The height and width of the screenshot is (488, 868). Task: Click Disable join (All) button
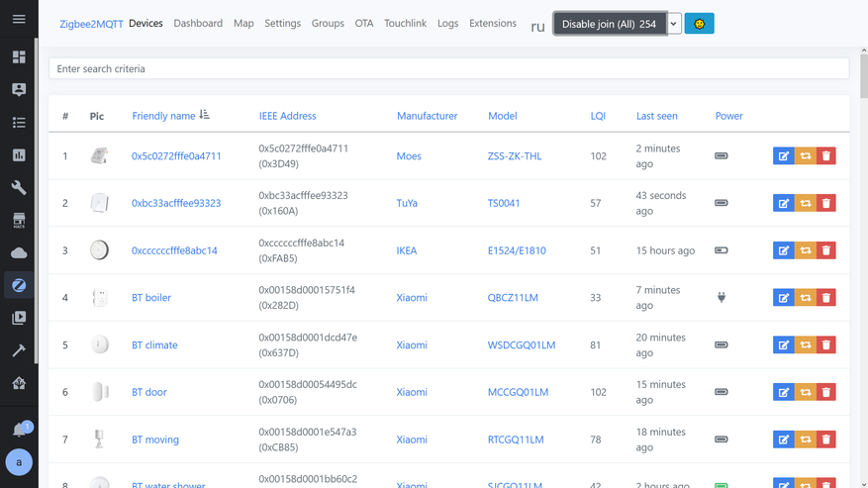609,24
